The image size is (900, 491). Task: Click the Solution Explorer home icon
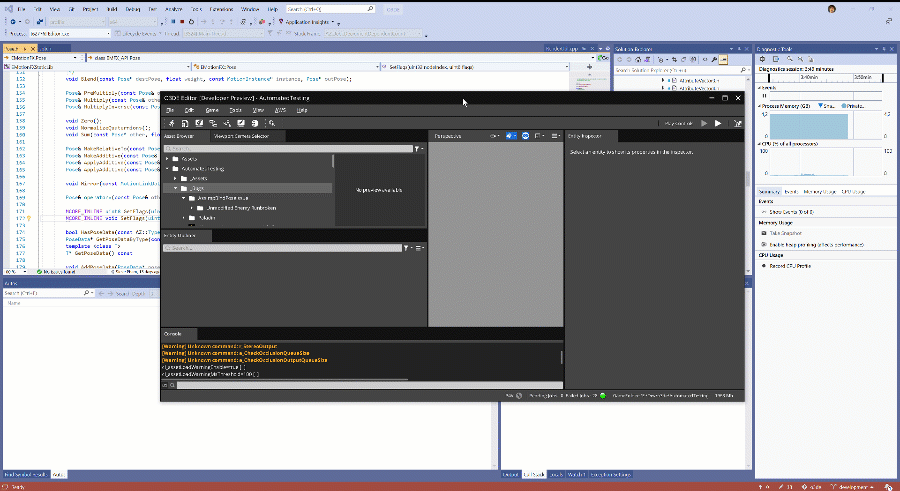click(x=638, y=59)
